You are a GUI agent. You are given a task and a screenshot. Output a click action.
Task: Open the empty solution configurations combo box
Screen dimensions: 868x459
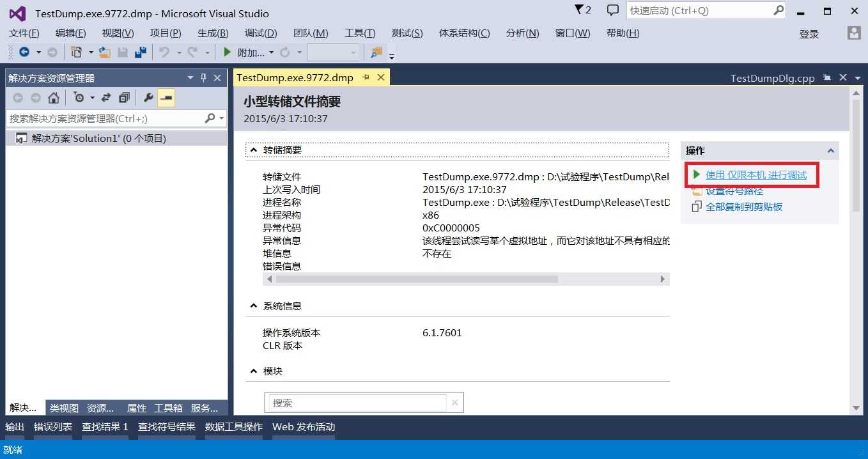[x=334, y=52]
